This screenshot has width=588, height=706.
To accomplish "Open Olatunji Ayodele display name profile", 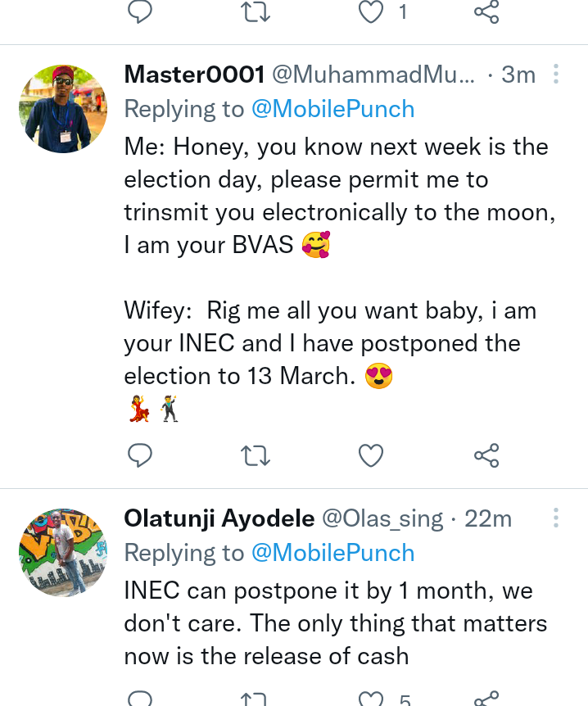I will (219, 518).
